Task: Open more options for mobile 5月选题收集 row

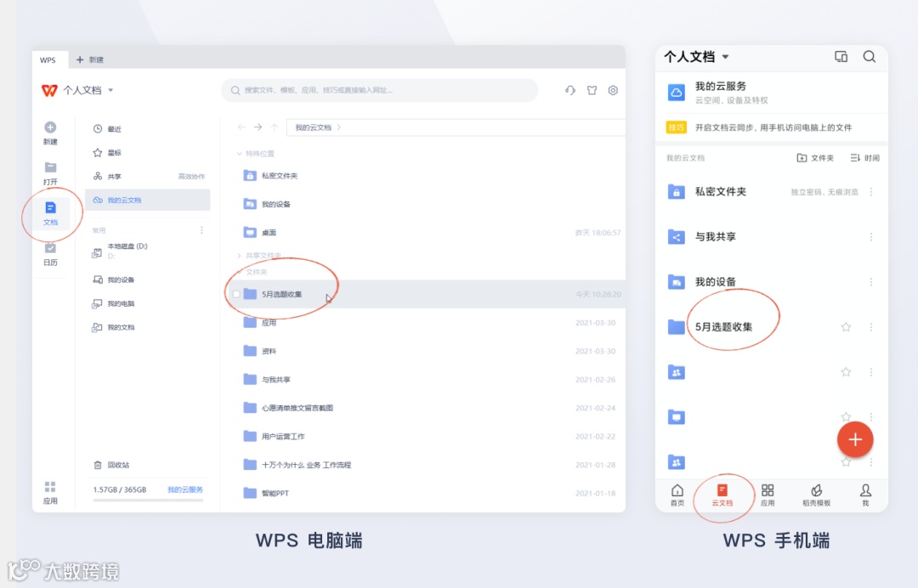Action: click(x=871, y=327)
